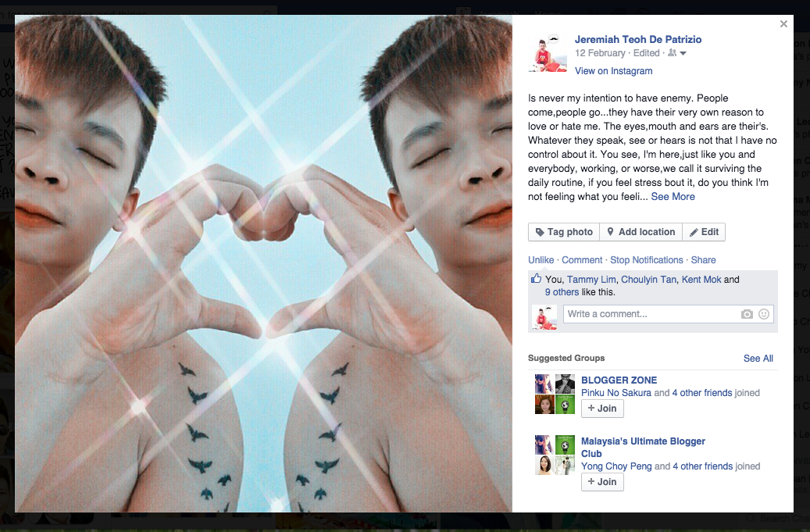Click the thumbs up like icon
This screenshot has height=532, width=810.
pos(536,279)
